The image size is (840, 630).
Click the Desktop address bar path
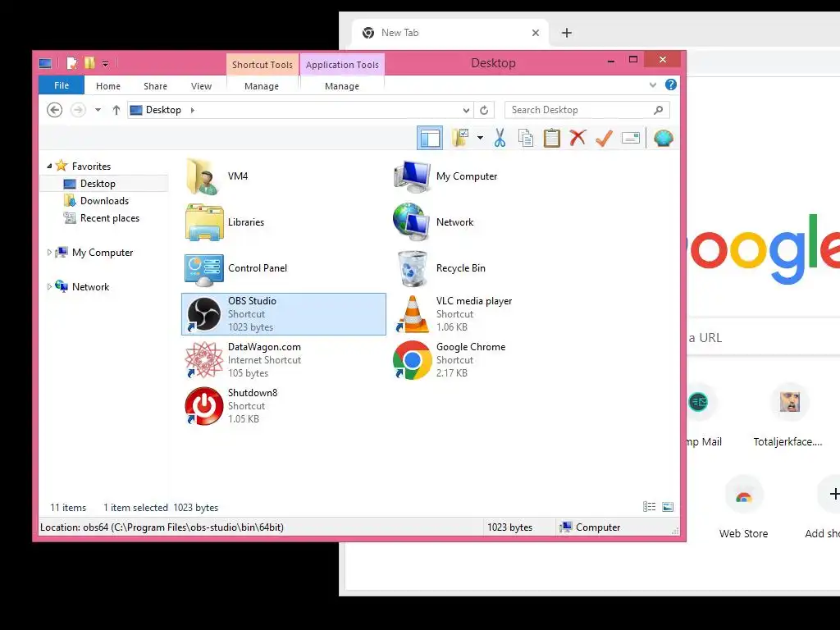[163, 110]
